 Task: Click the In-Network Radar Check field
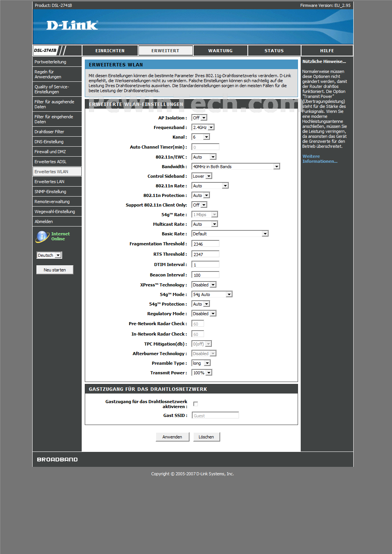coord(198,334)
